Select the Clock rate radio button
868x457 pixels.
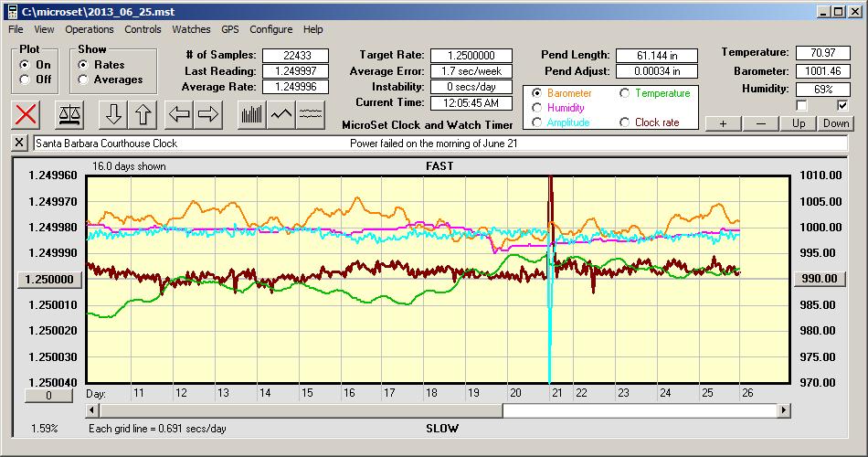pyautogui.click(x=625, y=122)
